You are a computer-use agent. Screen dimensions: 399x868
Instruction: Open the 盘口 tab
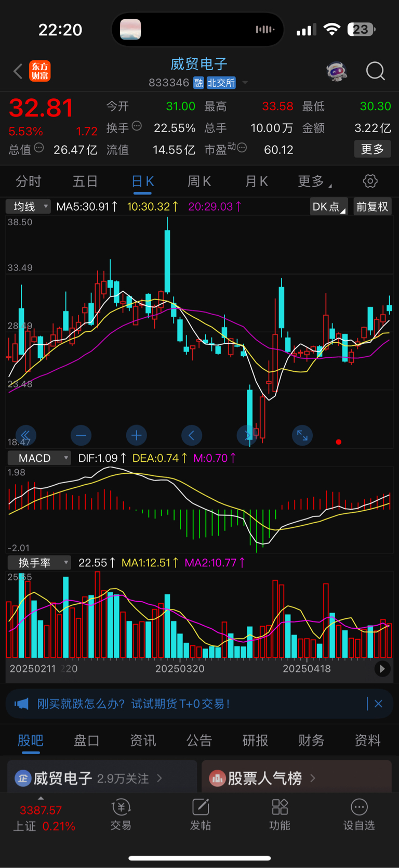click(x=87, y=740)
